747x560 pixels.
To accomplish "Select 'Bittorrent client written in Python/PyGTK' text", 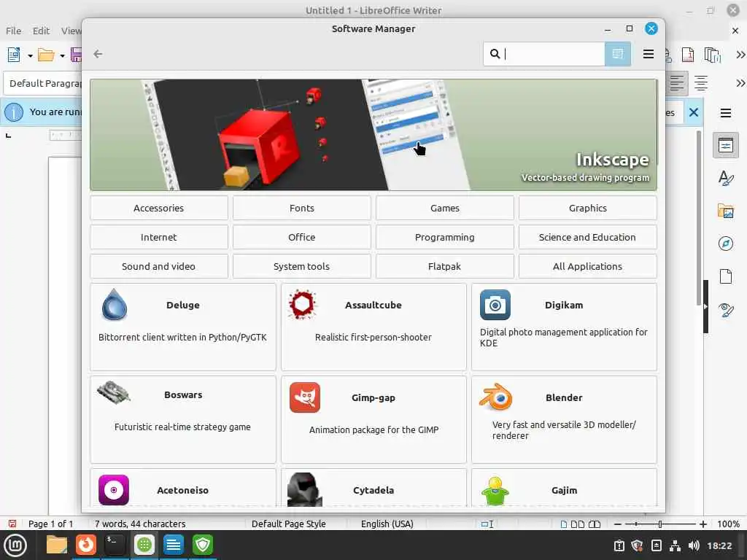I will (182, 337).
